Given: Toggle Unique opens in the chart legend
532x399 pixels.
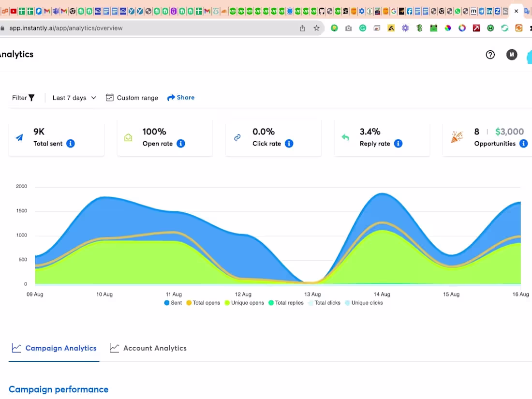Looking at the screenshot, I should tap(244, 302).
